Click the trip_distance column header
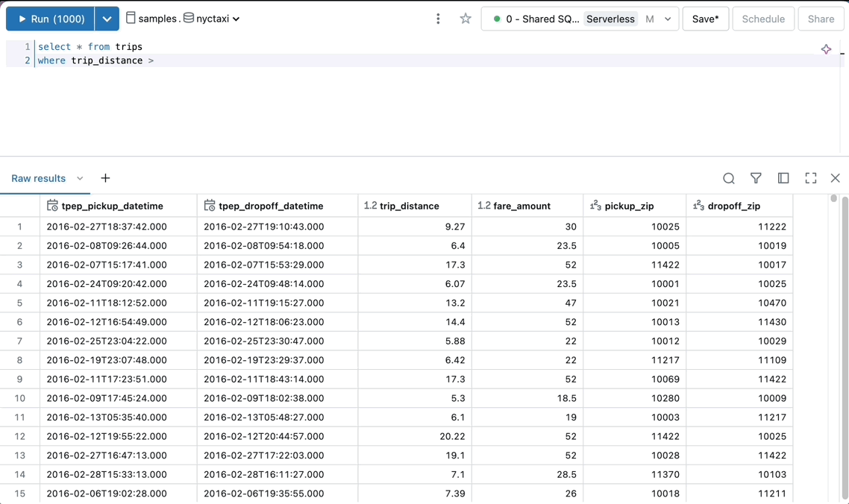The width and height of the screenshot is (849, 504). point(409,206)
